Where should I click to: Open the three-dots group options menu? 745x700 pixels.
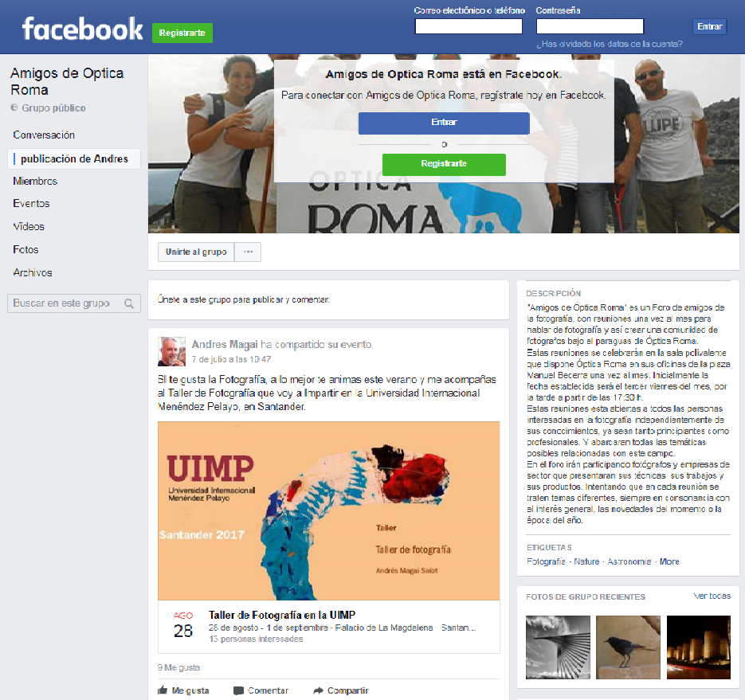tap(248, 252)
